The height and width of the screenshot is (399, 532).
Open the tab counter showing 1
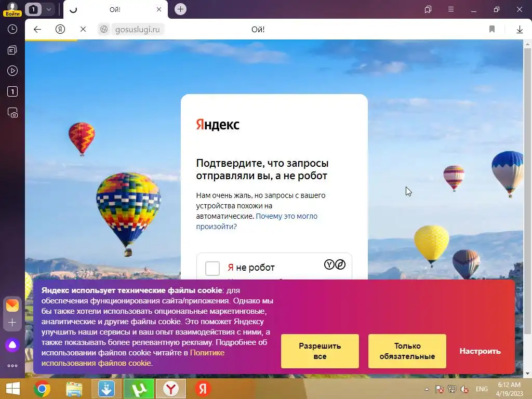click(x=33, y=9)
